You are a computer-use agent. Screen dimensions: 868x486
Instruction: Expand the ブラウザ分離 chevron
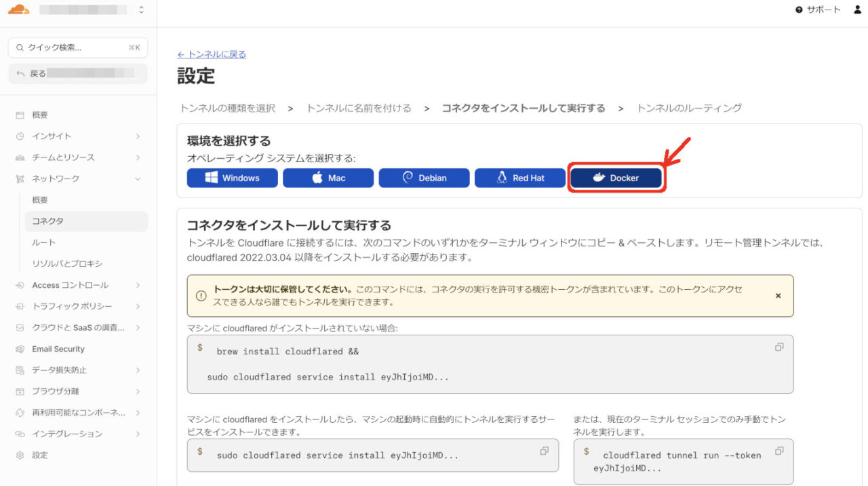138,391
